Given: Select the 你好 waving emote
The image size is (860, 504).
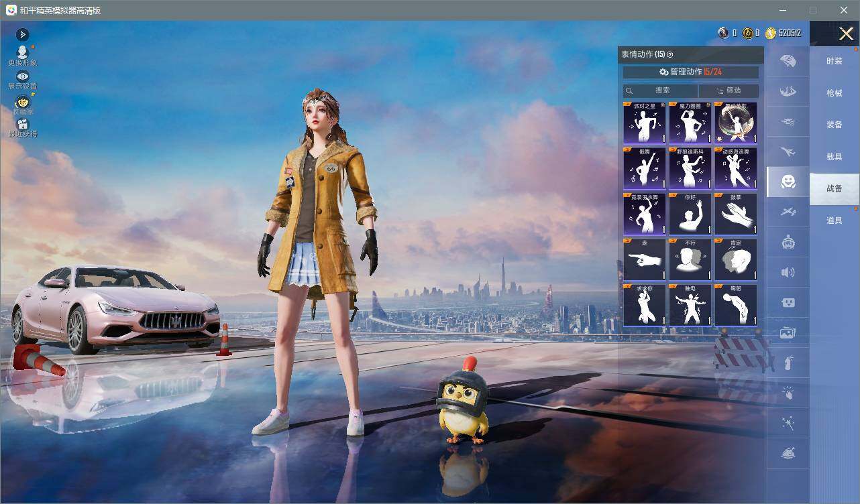Looking at the screenshot, I should tap(690, 214).
